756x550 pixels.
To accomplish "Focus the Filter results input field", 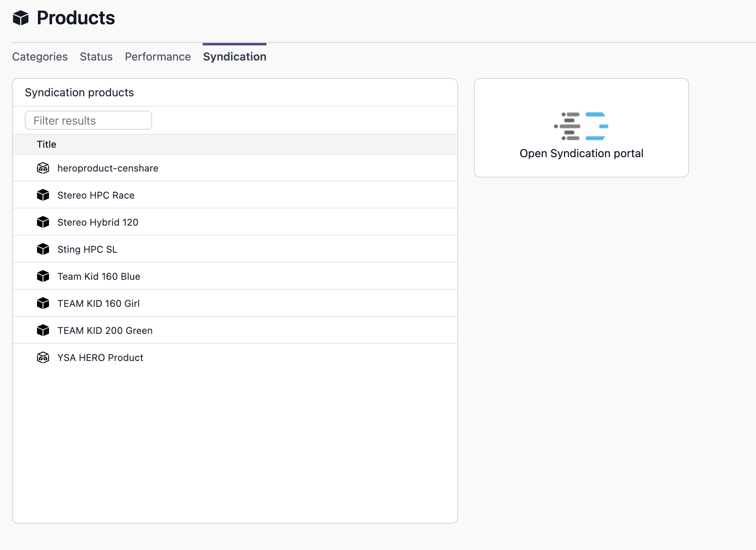I will coord(88,120).
